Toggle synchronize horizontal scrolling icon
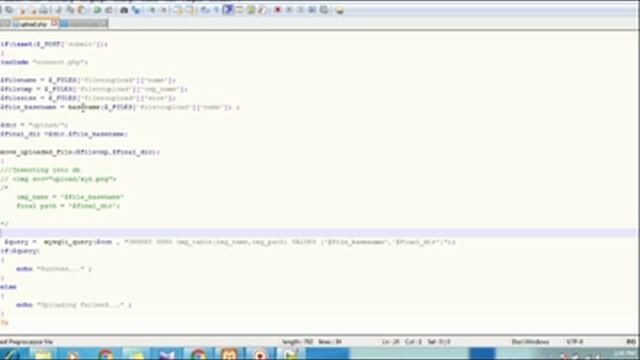Screen dimensions: 640x360 point(190,10)
